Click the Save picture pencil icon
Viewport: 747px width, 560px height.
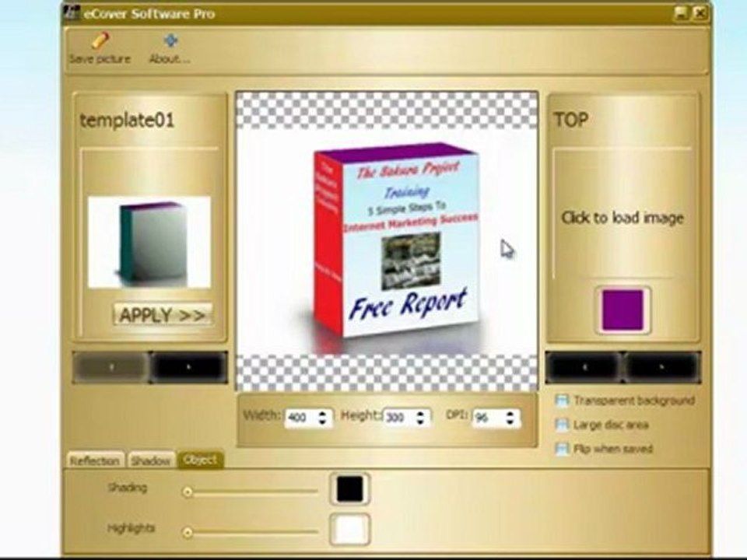pyautogui.click(x=100, y=40)
